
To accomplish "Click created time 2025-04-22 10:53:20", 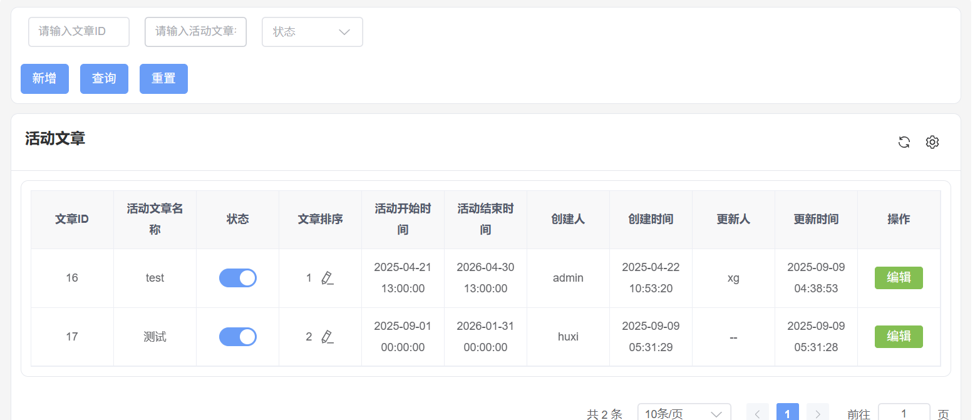I will coord(651,278).
